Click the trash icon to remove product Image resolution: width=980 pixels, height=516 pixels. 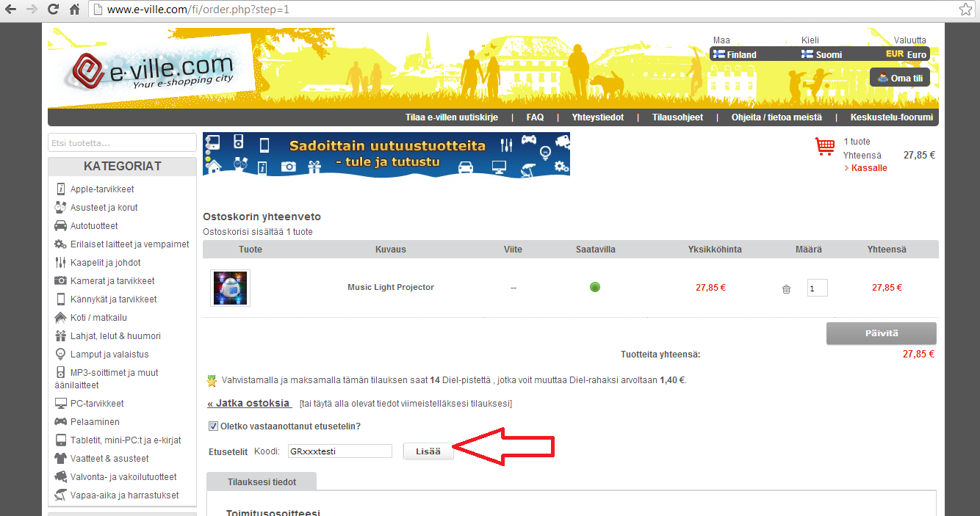click(786, 288)
